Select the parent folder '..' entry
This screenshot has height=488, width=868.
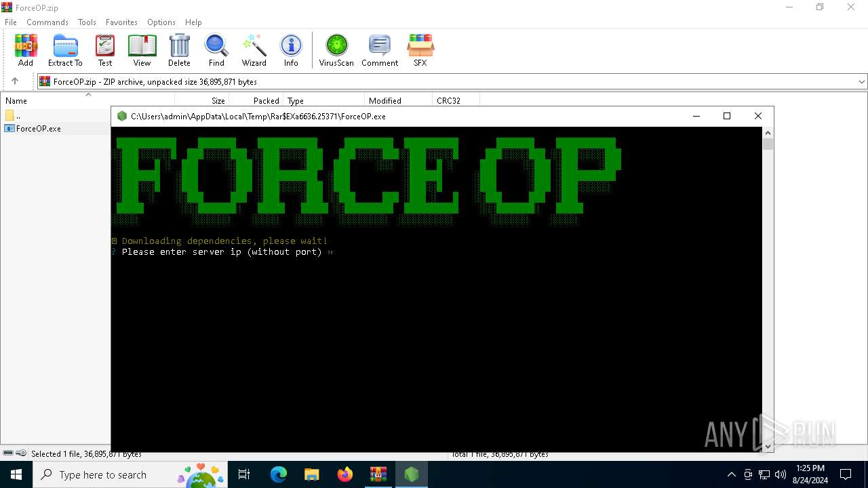(14, 116)
